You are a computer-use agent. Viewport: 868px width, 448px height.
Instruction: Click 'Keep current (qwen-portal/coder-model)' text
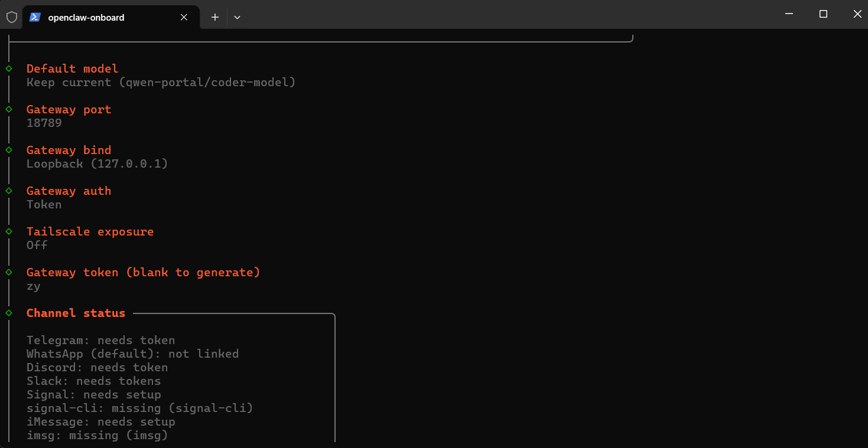click(x=161, y=82)
